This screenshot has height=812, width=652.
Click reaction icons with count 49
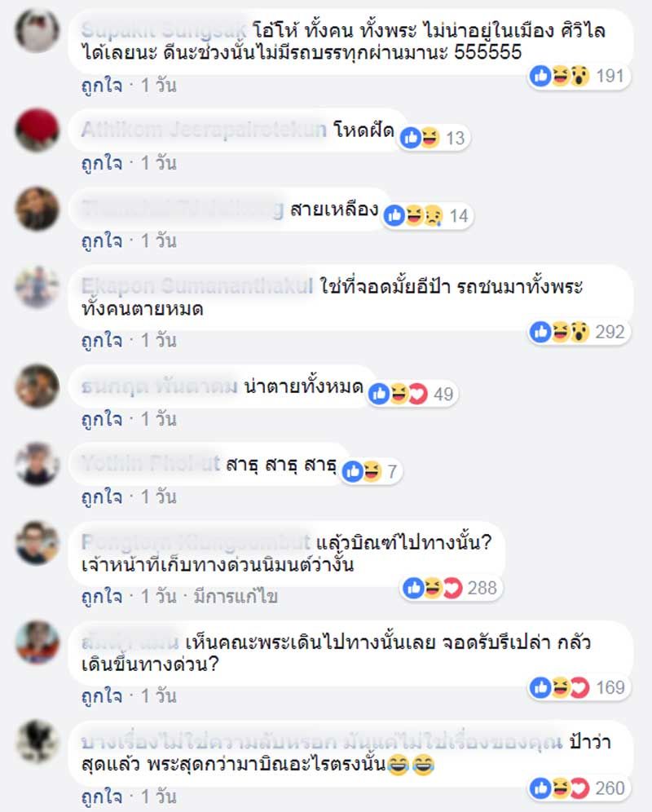click(x=412, y=394)
